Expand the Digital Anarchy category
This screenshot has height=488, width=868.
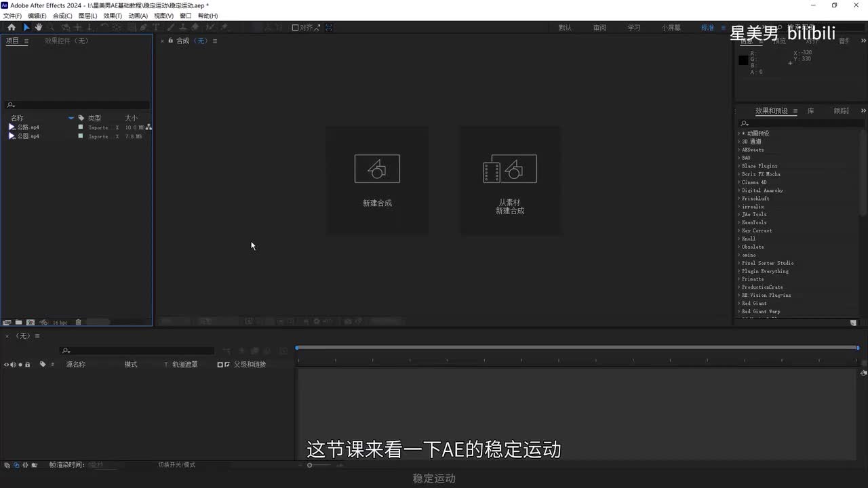pos(739,190)
